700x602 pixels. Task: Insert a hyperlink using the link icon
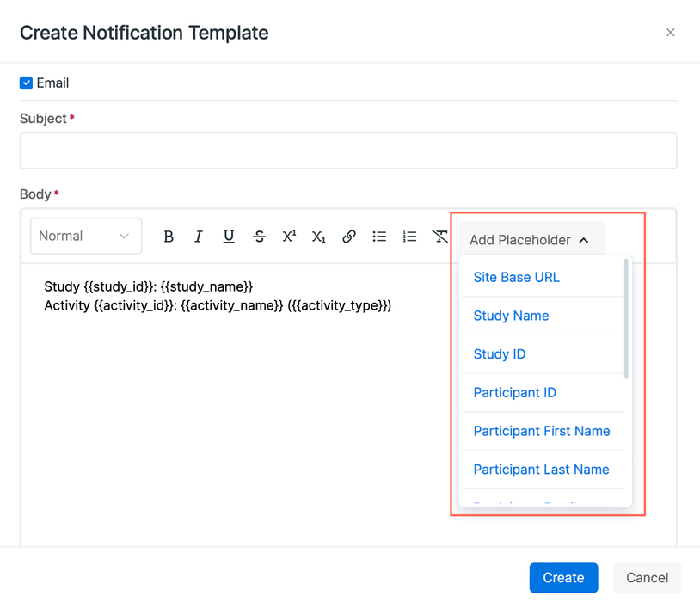(349, 236)
